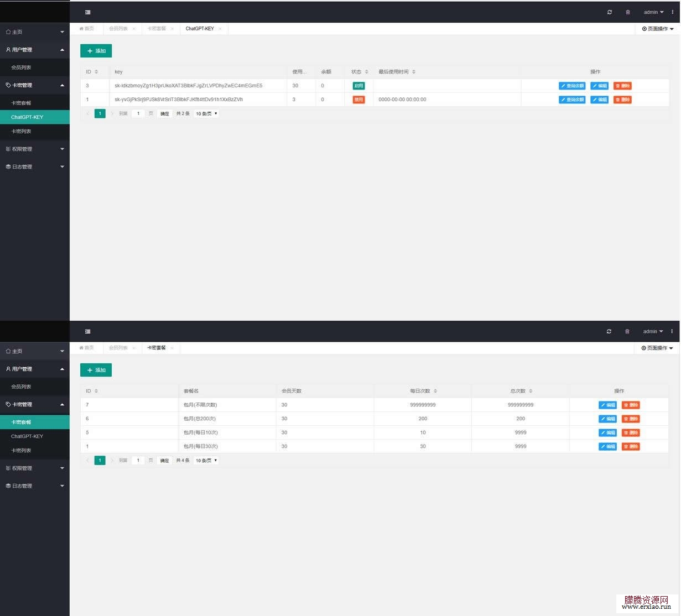This screenshot has width=681, height=616.
Task: Sort by 总次数 column
Action: 531,391
